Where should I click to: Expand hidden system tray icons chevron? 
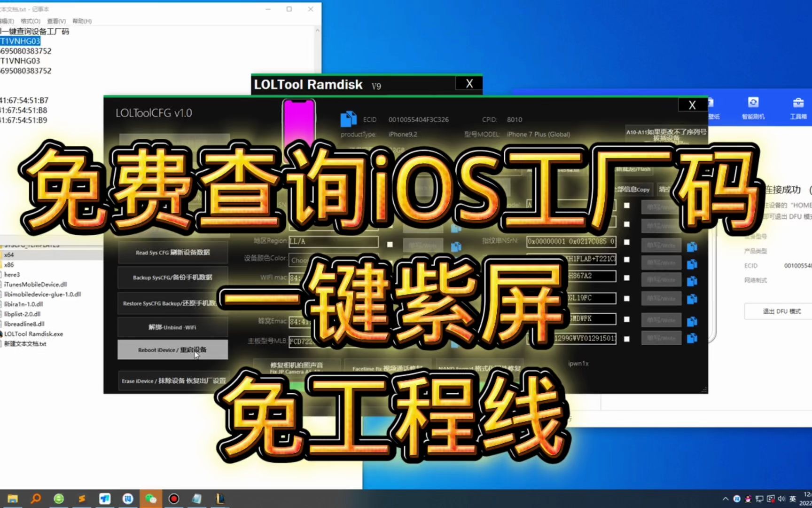pos(725,499)
